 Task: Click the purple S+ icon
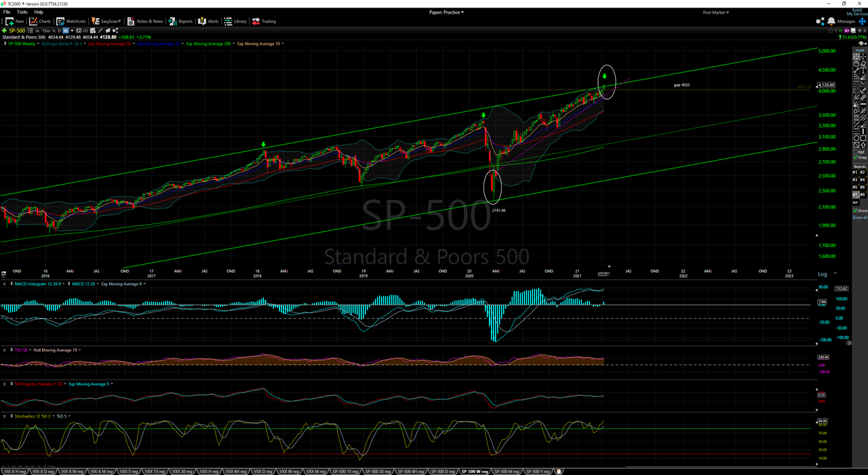[x=847, y=31]
